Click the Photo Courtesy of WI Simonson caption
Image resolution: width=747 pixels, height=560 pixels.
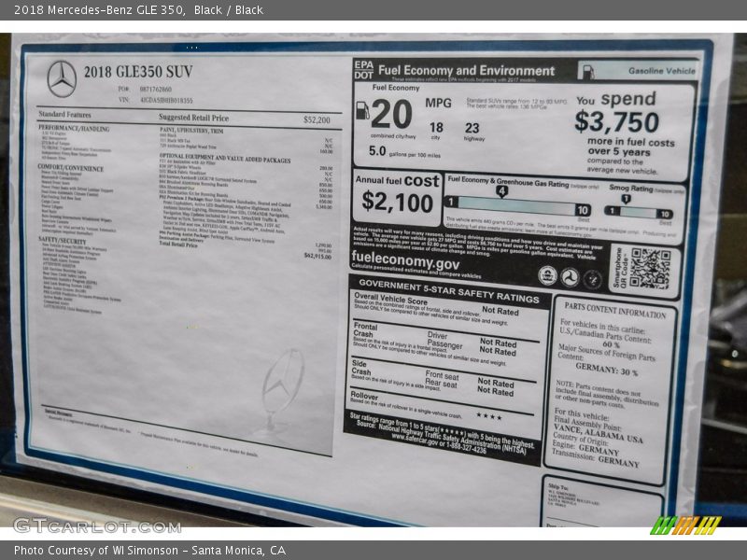[x=149, y=551]
